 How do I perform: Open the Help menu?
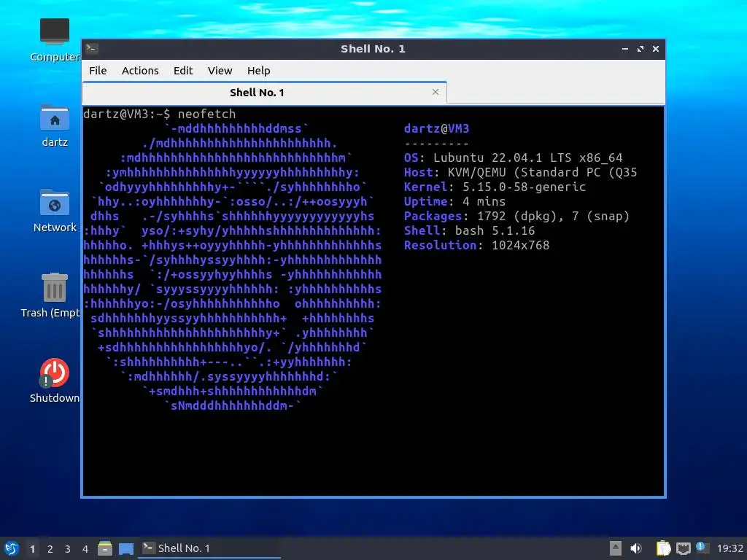(x=259, y=71)
